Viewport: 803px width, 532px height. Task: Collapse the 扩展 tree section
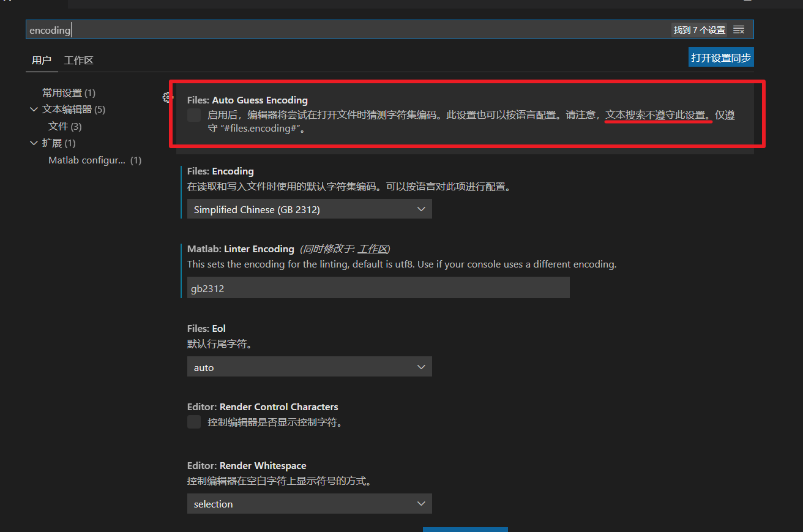[34, 143]
